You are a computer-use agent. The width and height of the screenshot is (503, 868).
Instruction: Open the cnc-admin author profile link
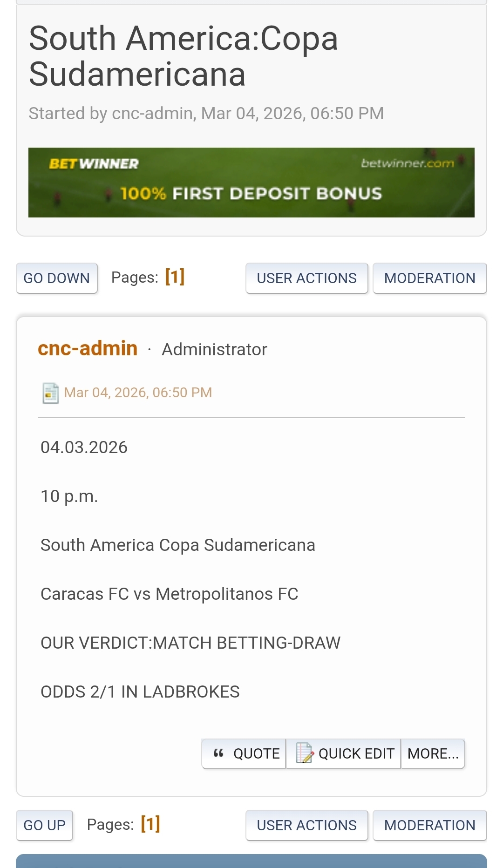pyautogui.click(x=88, y=348)
